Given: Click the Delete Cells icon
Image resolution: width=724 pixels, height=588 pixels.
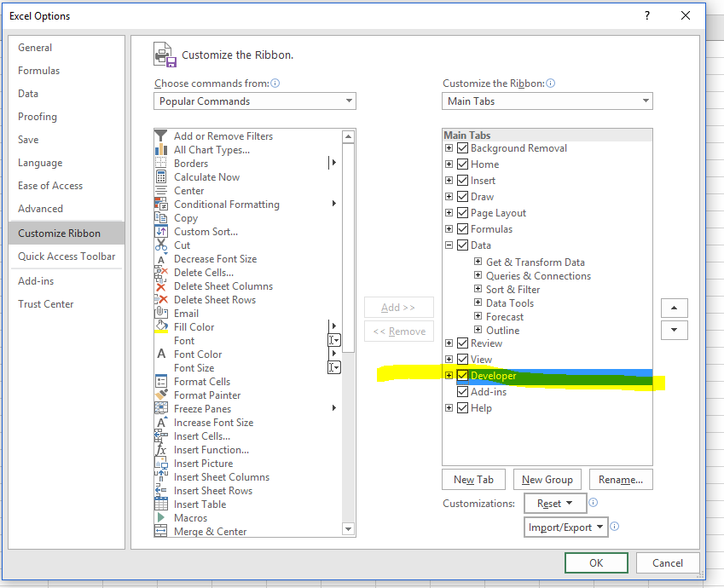Looking at the screenshot, I should (x=160, y=273).
